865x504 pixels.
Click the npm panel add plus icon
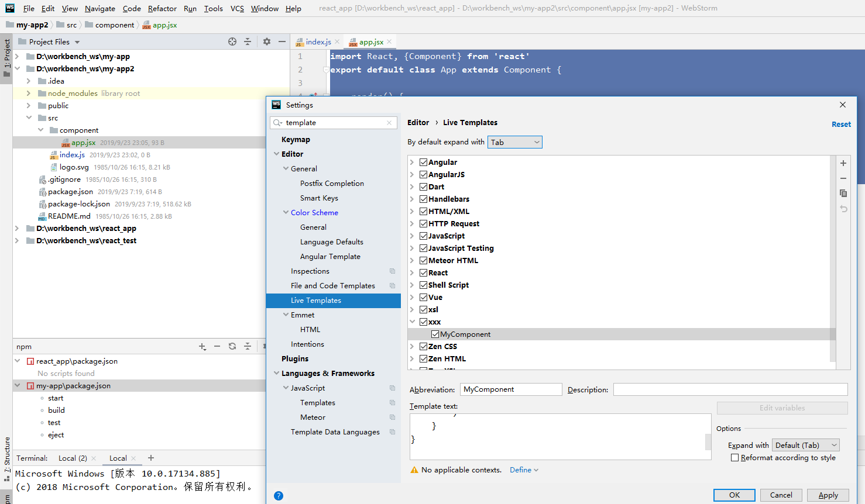pyautogui.click(x=202, y=347)
